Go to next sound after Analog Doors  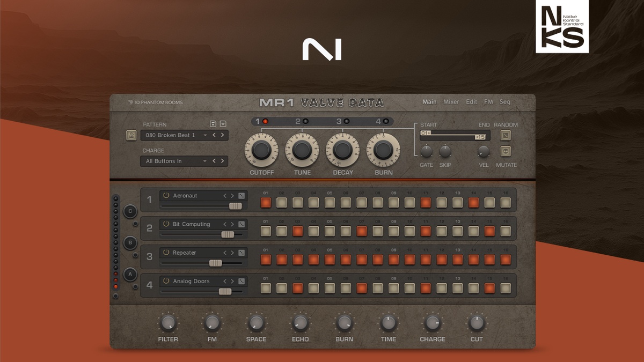tap(232, 281)
